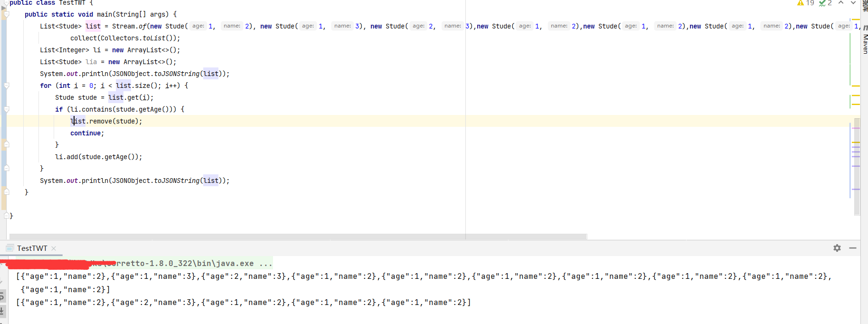Image resolution: width=868 pixels, height=324 pixels.
Task: Collapse the if block fold marker
Action: coord(7,110)
